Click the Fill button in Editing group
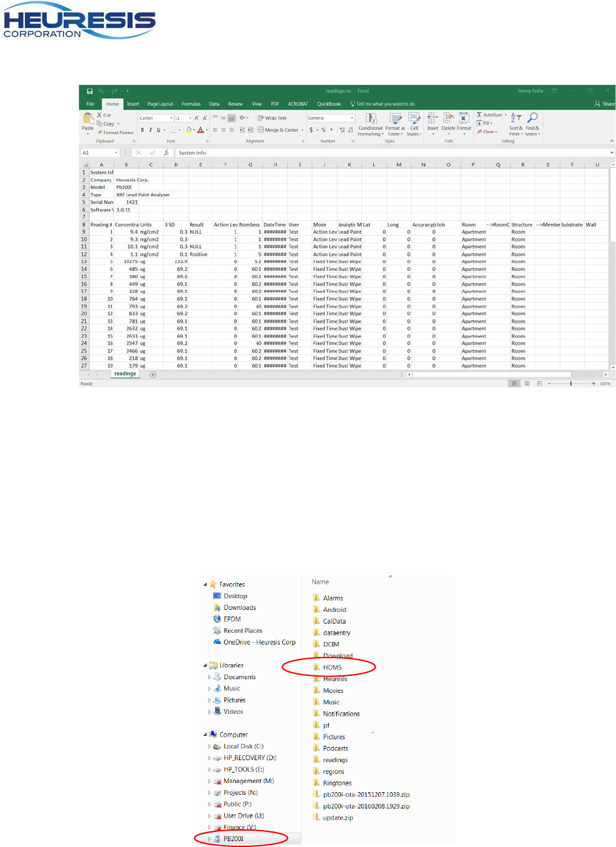 click(x=484, y=123)
